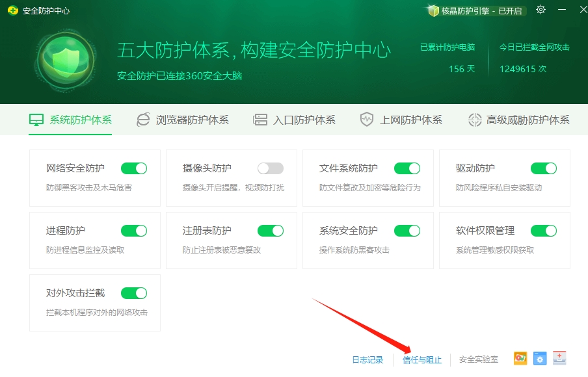Open 日志记录 link
588x377 pixels.
pos(367,359)
